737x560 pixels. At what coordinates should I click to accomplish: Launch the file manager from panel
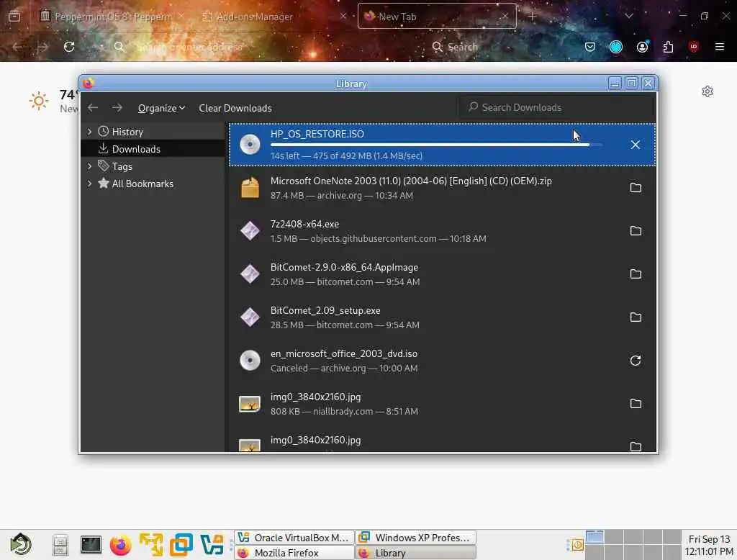coord(60,545)
